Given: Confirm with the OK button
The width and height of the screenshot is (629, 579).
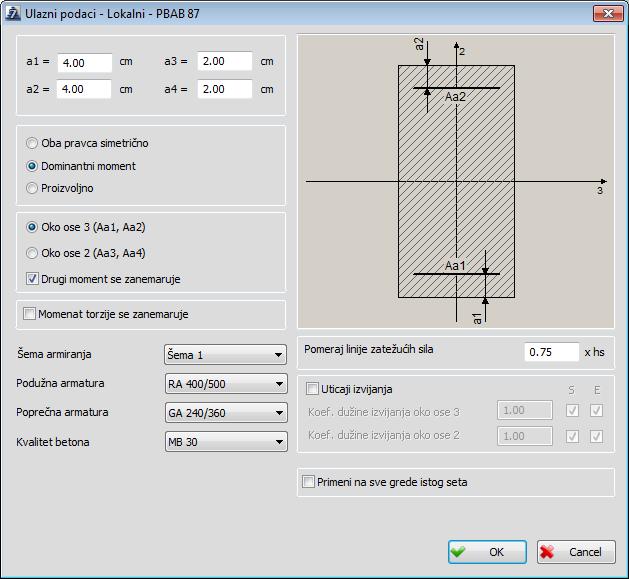Looking at the screenshot, I should 487,552.
